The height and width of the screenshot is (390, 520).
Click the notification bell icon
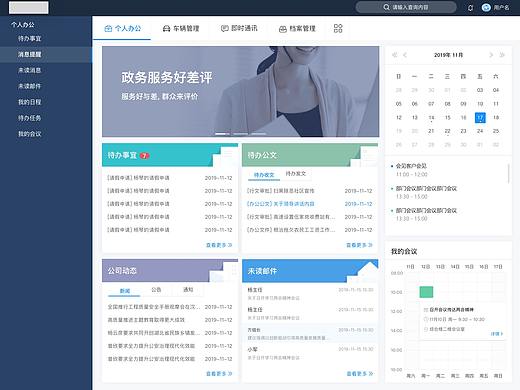pos(470,8)
